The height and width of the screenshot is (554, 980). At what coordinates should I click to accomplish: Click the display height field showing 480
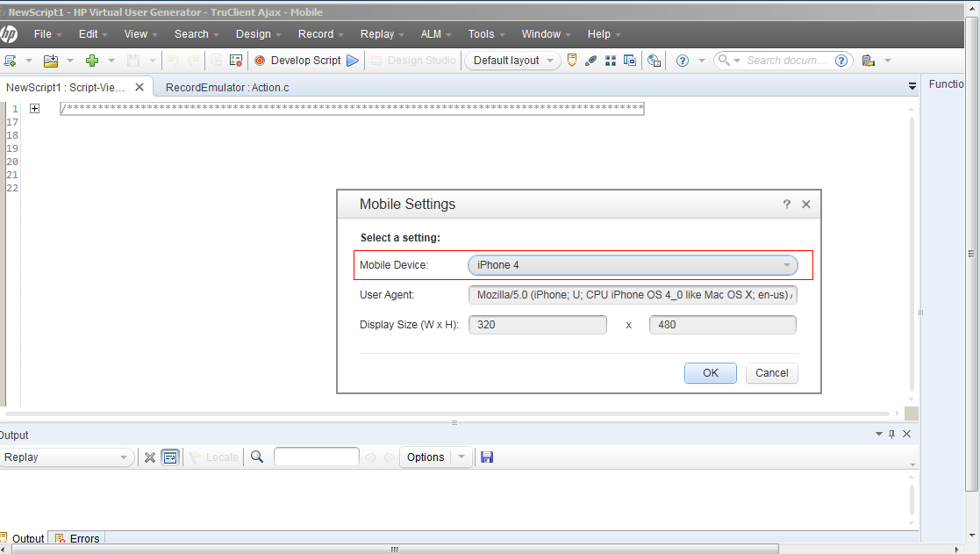[x=723, y=325]
